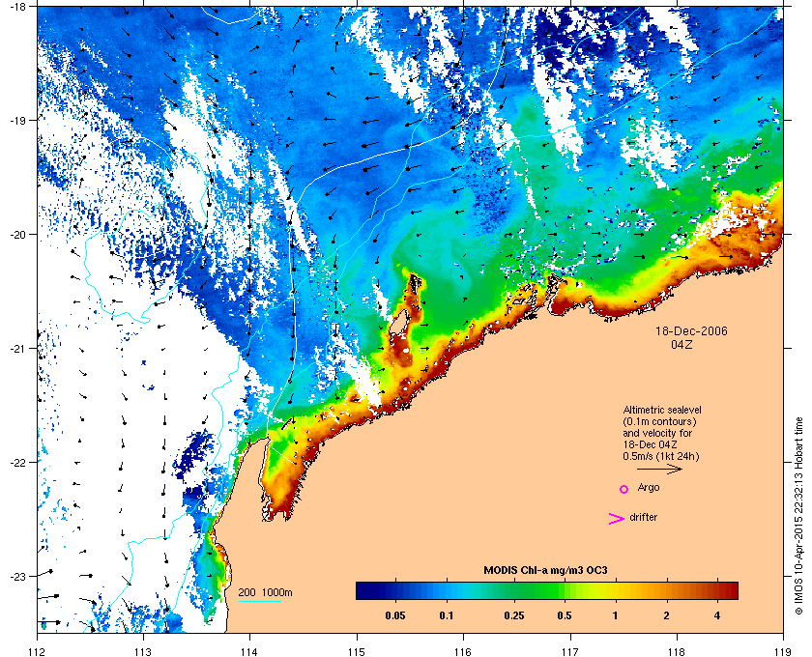Click the longitude axis label '119'
Image resolution: width=812 pixels, height=657 pixels.
[x=783, y=651]
